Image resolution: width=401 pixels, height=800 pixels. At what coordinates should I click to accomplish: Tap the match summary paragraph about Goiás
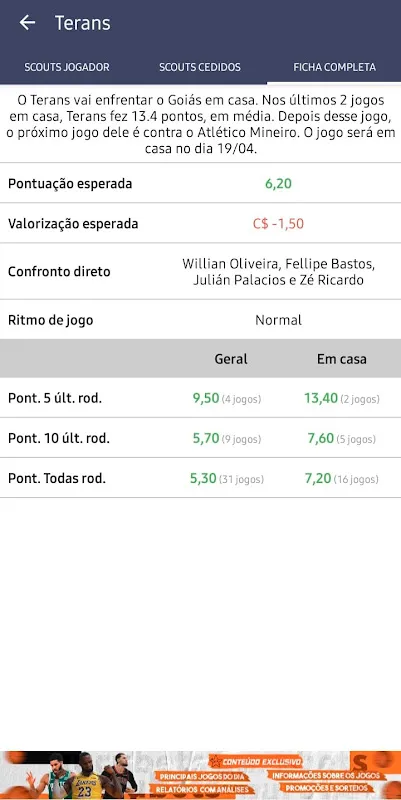point(200,125)
